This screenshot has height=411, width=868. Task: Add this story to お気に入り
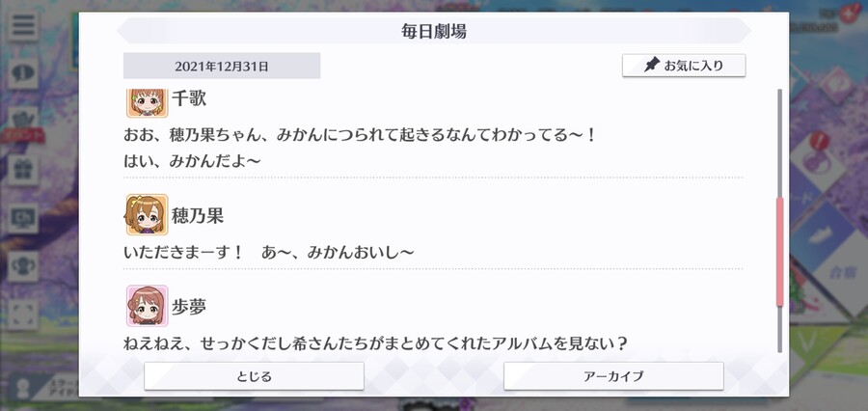tap(684, 66)
